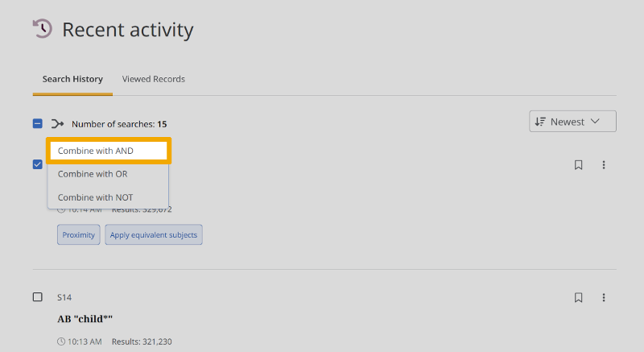The height and width of the screenshot is (352, 644).
Task: Click Apply equivalent subjects tag
Action: (x=154, y=235)
